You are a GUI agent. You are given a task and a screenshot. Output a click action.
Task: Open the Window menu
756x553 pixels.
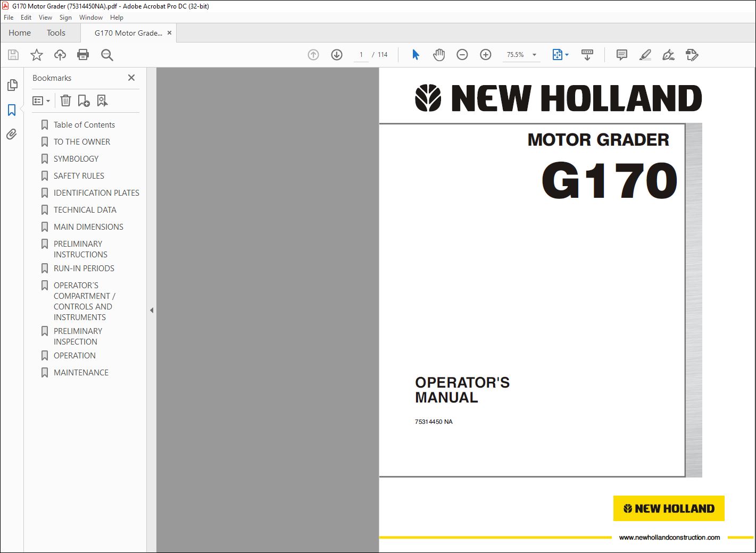[x=91, y=18]
